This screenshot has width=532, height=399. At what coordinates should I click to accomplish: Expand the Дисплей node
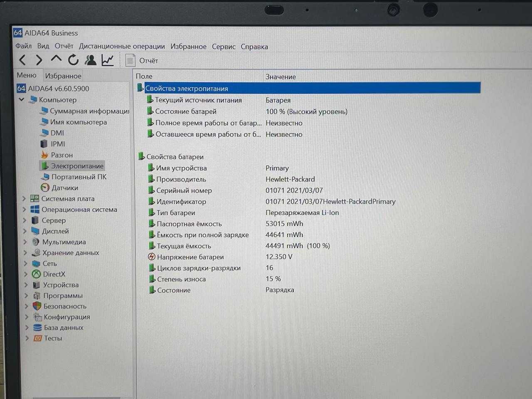[x=25, y=231]
